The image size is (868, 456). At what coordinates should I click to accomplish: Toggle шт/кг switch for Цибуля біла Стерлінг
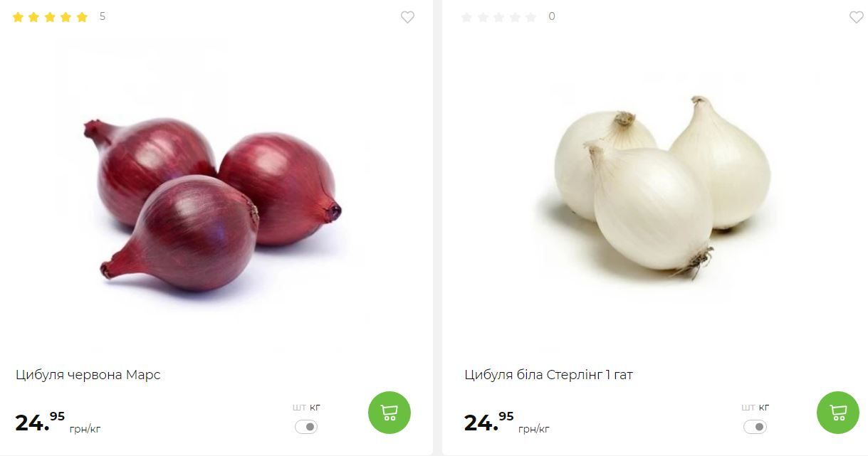click(755, 427)
